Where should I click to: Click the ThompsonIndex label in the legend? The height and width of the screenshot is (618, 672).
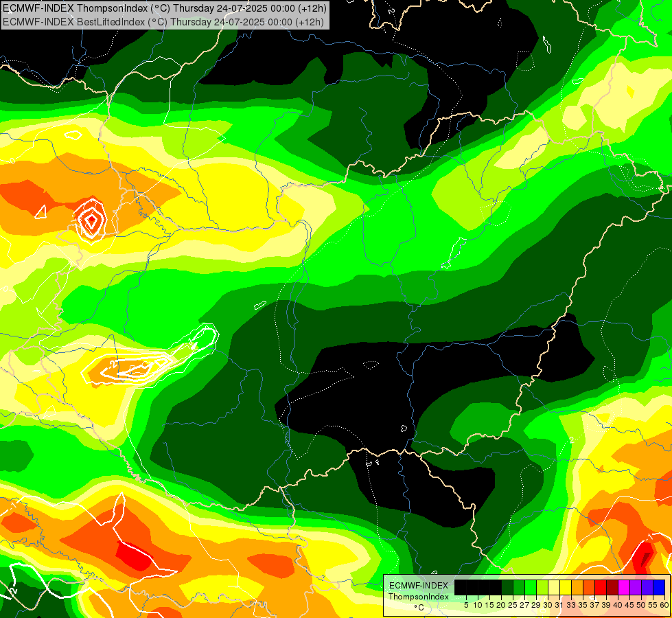tap(419, 597)
